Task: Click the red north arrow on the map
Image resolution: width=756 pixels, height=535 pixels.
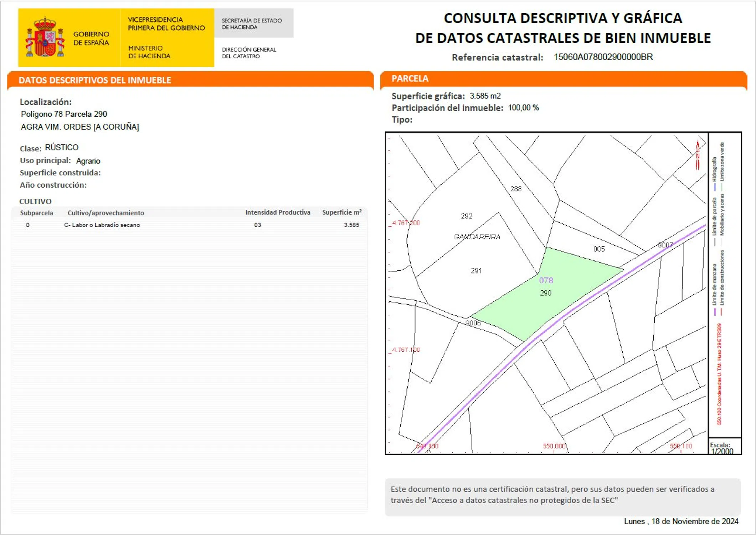Action: click(x=698, y=155)
